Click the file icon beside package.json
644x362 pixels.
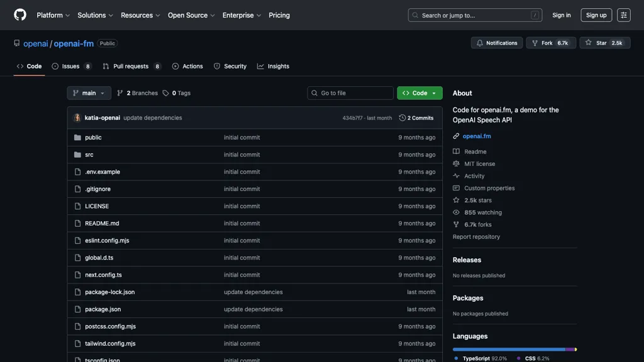(77, 309)
